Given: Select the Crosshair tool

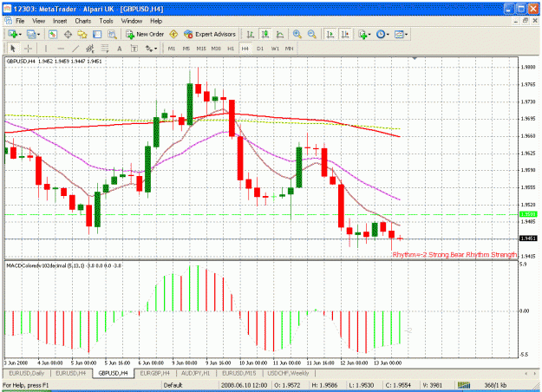Looking at the screenshot, I should (x=28, y=49).
